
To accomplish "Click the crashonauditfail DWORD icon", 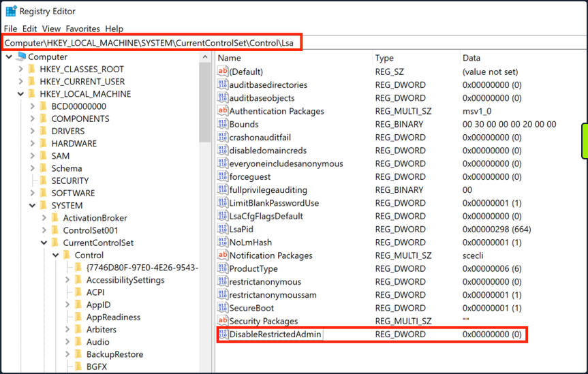I will coord(223,137).
